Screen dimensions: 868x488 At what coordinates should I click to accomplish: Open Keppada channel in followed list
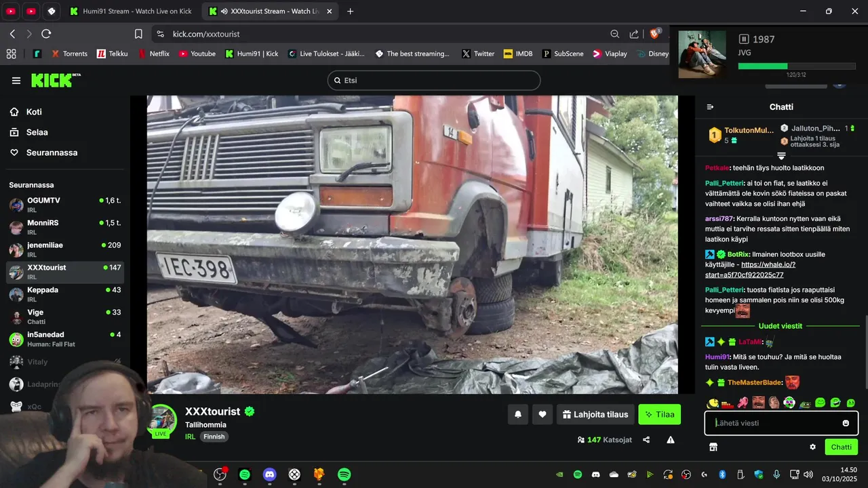coord(65,294)
